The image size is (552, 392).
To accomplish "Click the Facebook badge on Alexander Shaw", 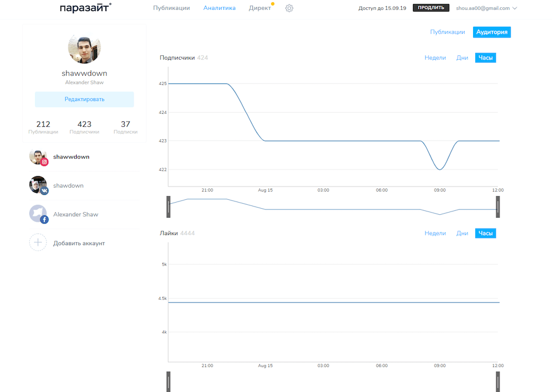I will click(45, 219).
